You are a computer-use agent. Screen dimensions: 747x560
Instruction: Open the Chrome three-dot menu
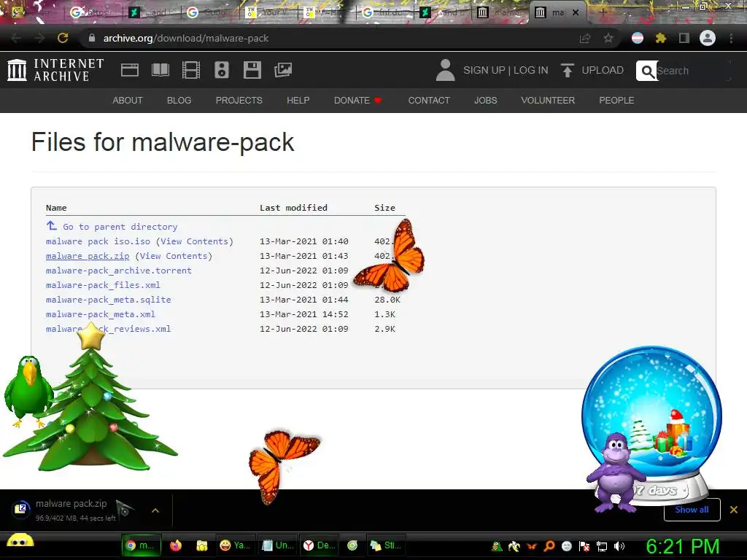click(731, 38)
